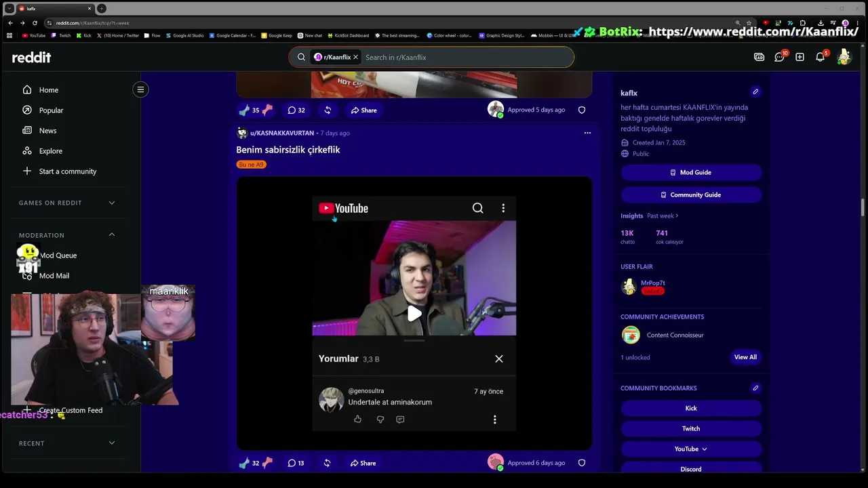Collapse the left navigation sidebar
This screenshot has height=488, width=868.
pyautogui.click(x=140, y=89)
